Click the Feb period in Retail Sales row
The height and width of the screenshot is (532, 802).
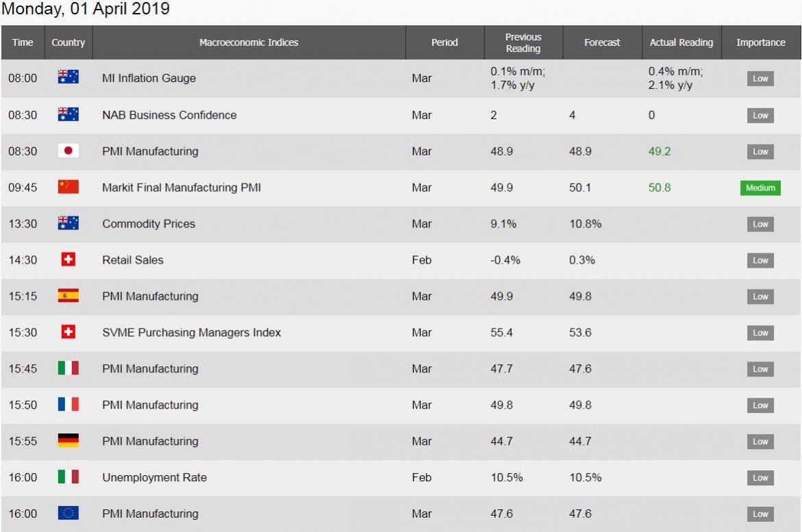click(x=421, y=260)
